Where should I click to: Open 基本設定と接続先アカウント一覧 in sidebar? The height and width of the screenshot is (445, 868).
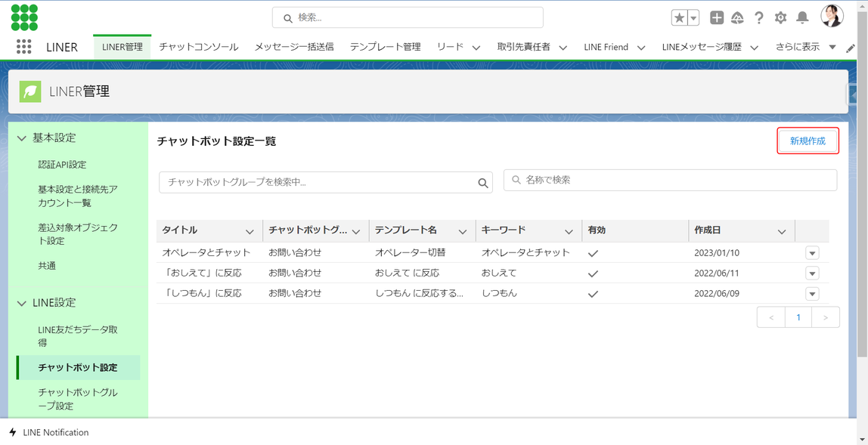[77, 196]
